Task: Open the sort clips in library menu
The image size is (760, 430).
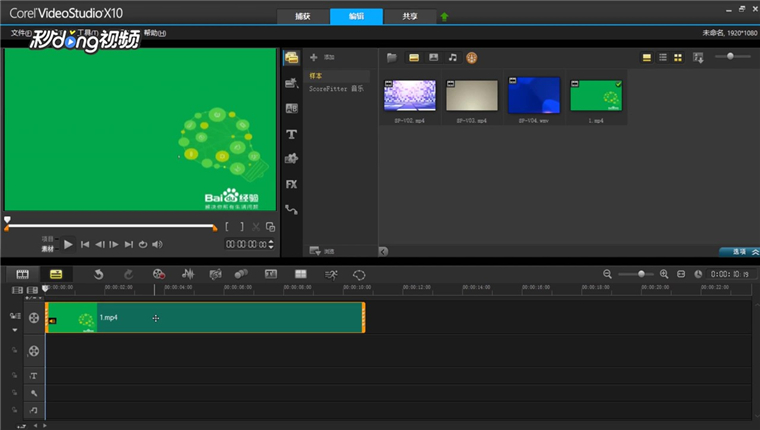Action: 698,58
